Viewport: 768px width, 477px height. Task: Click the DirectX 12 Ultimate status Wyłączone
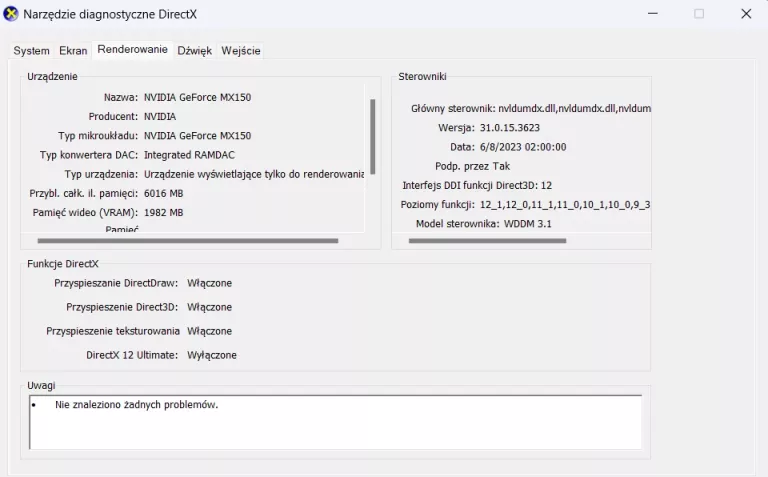pyautogui.click(x=212, y=355)
